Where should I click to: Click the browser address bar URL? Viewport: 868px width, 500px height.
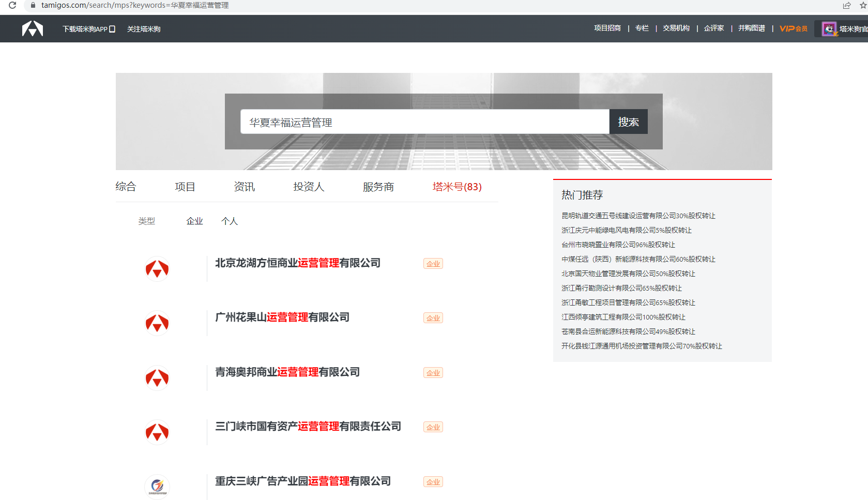point(135,5)
